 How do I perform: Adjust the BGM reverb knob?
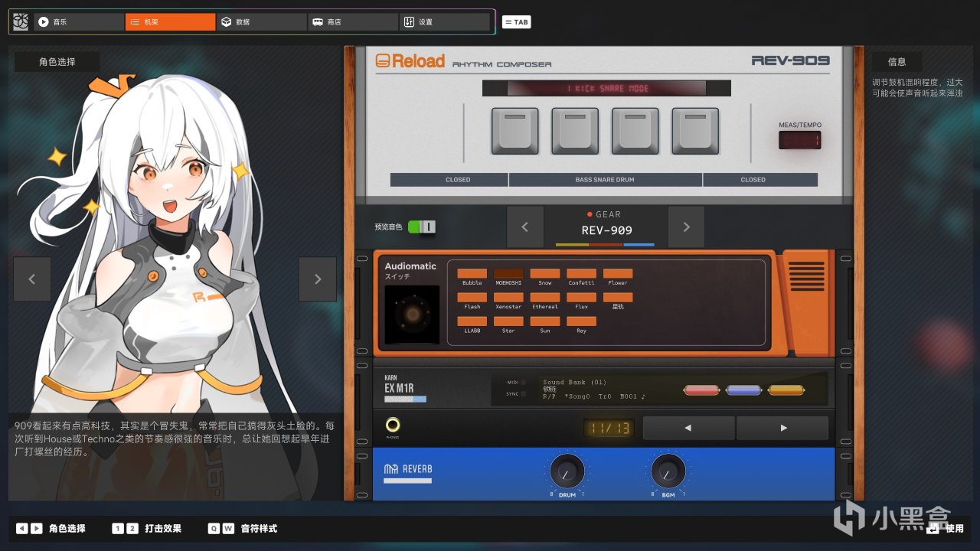tap(668, 472)
